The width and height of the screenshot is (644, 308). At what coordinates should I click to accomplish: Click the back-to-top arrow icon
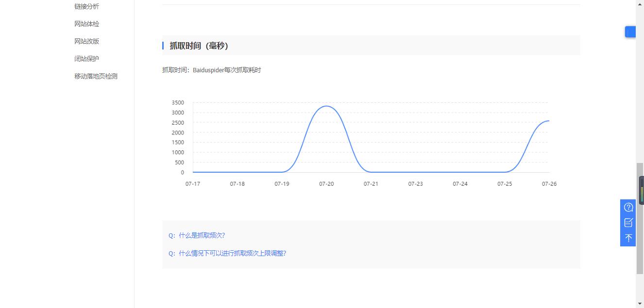coord(628,238)
